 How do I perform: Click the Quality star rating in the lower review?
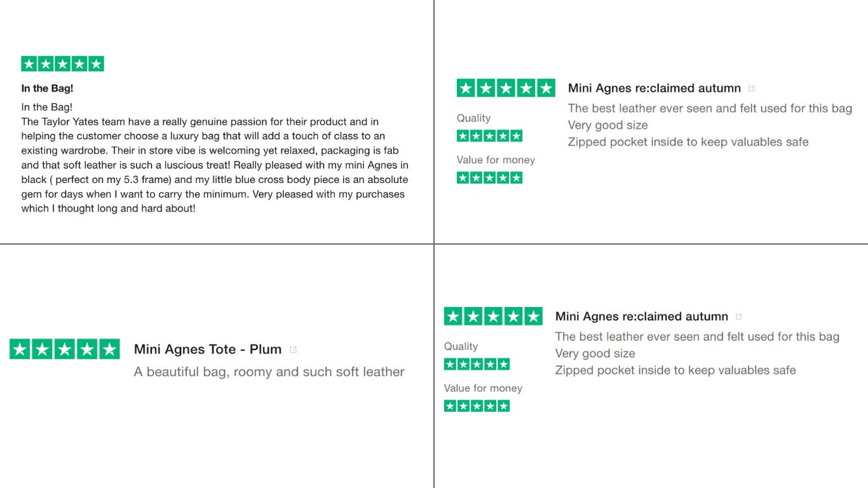click(477, 364)
